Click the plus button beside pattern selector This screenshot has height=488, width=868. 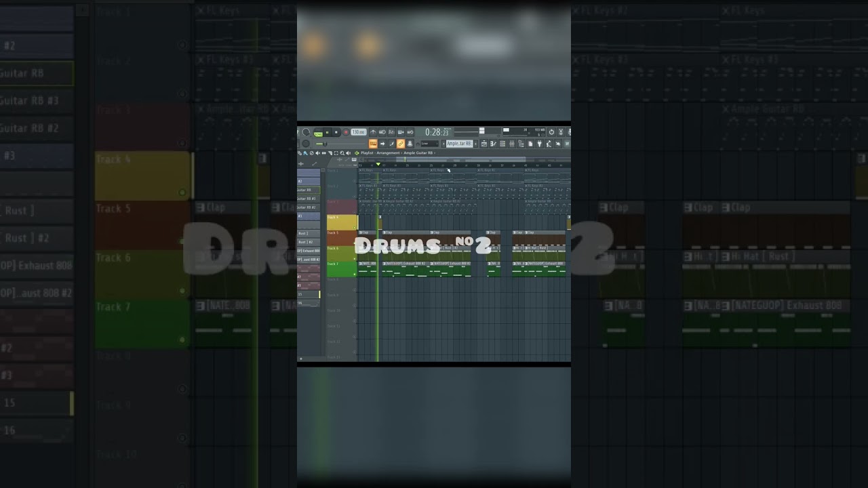click(x=475, y=144)
